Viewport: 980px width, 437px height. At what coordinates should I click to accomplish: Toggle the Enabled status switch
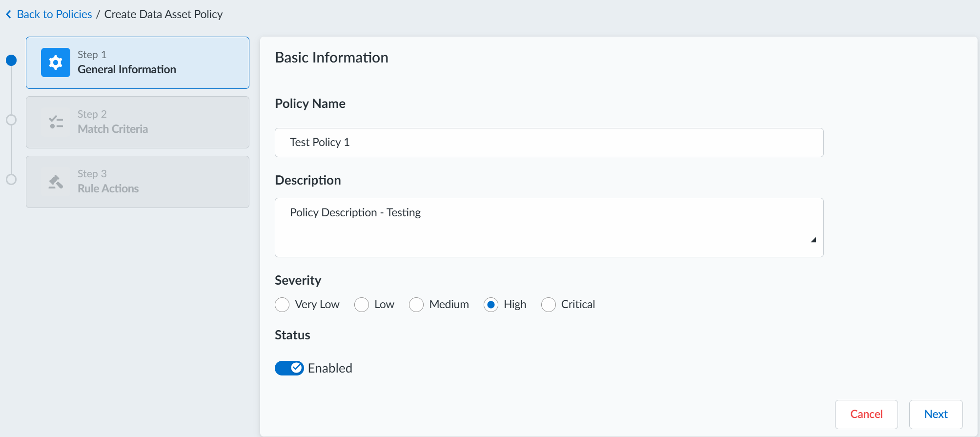click(x=289, y=368)
